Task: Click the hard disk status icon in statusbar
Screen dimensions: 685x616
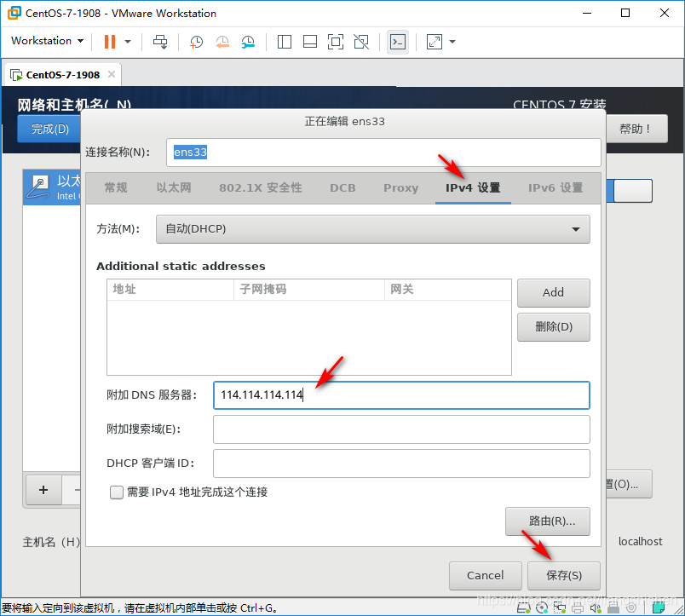Action: 523,608
